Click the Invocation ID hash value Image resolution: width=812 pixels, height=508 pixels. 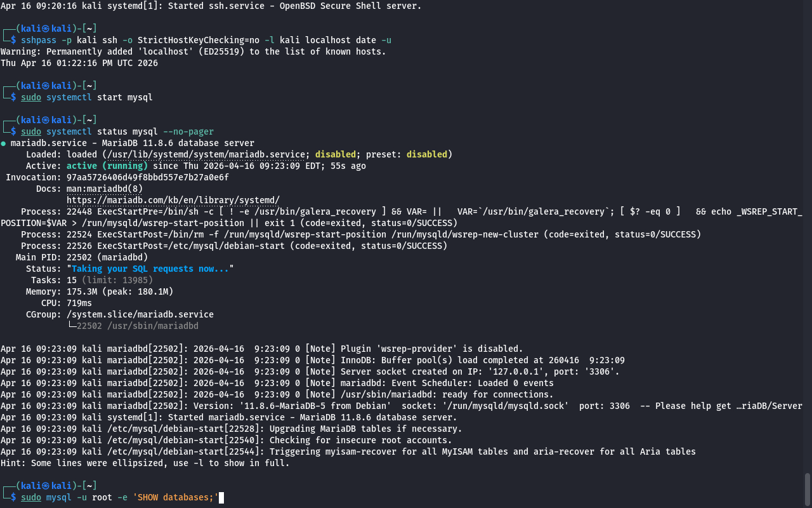point(147,177)
